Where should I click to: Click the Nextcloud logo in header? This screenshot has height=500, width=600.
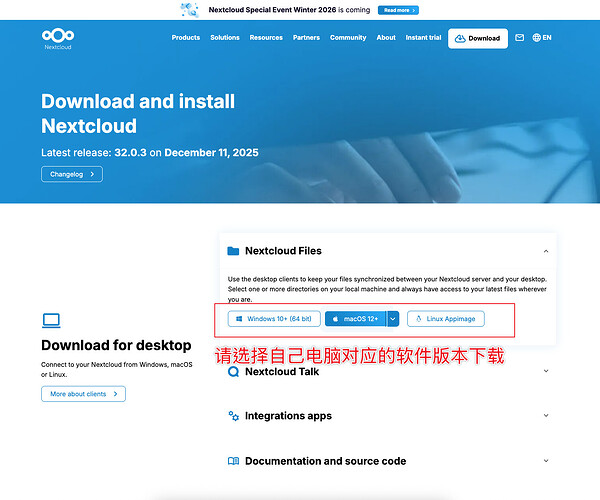pyautogui.click(x=58, y=39)
